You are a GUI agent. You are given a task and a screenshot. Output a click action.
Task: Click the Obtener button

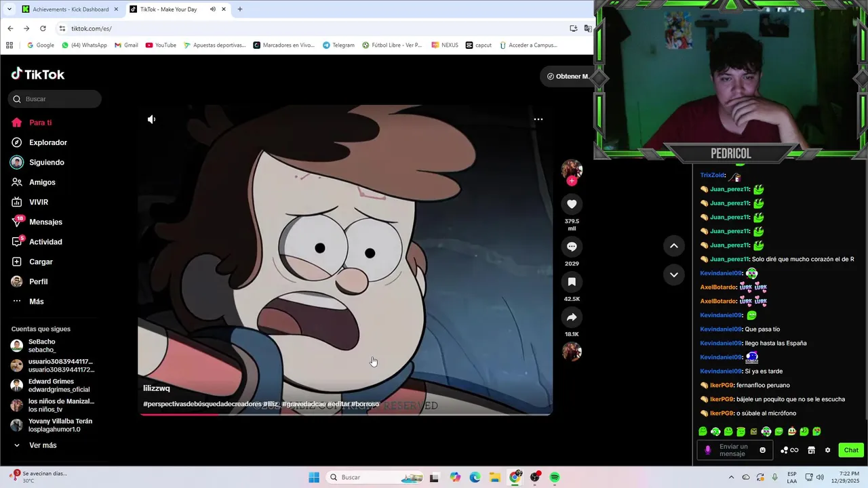coord(568,76)
